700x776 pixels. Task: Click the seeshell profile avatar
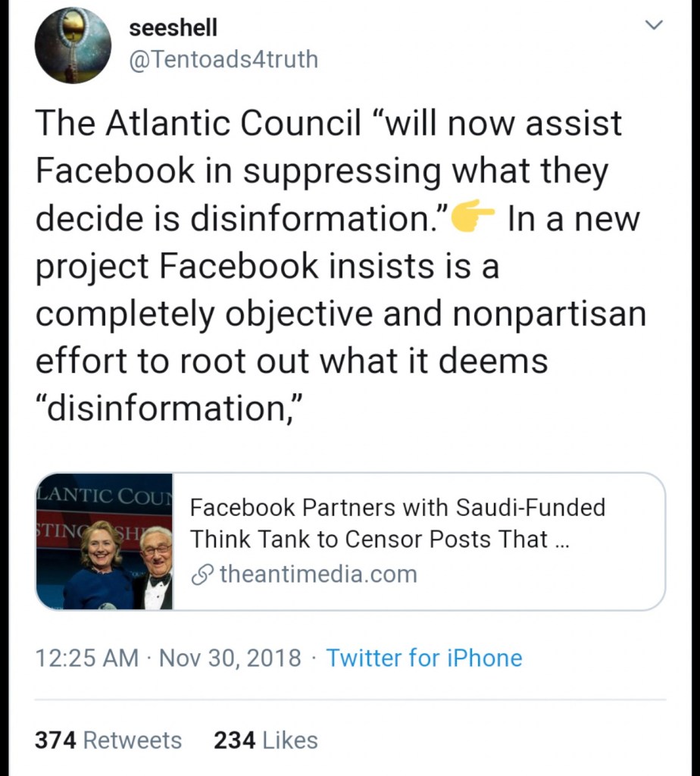click(x=73, y=46)
